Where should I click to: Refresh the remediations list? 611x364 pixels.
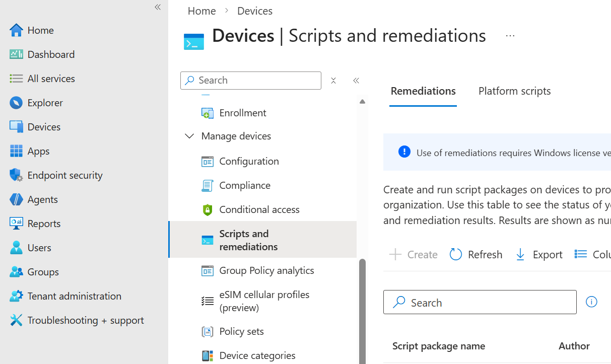[x=476, y=254]
